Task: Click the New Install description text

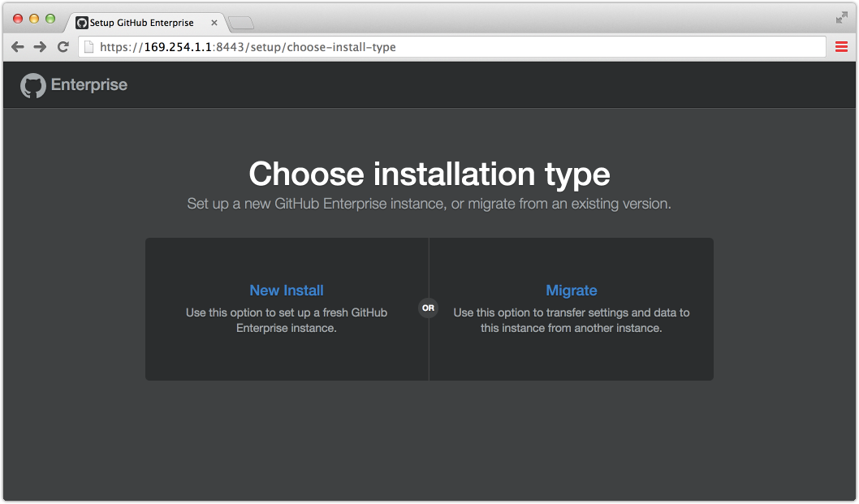Action: (x=287, y=321)
